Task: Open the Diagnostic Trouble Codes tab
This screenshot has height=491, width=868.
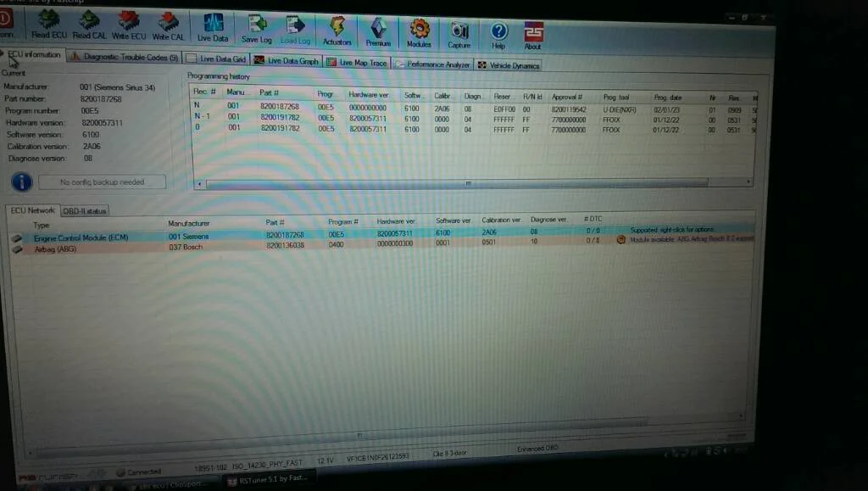Action: (x=124, y=57)
